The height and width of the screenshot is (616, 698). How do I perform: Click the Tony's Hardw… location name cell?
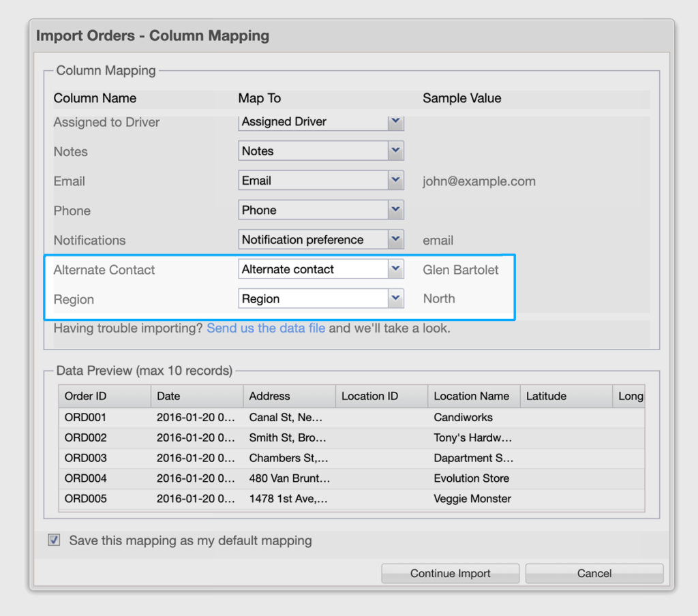click(x=473, y=437)
